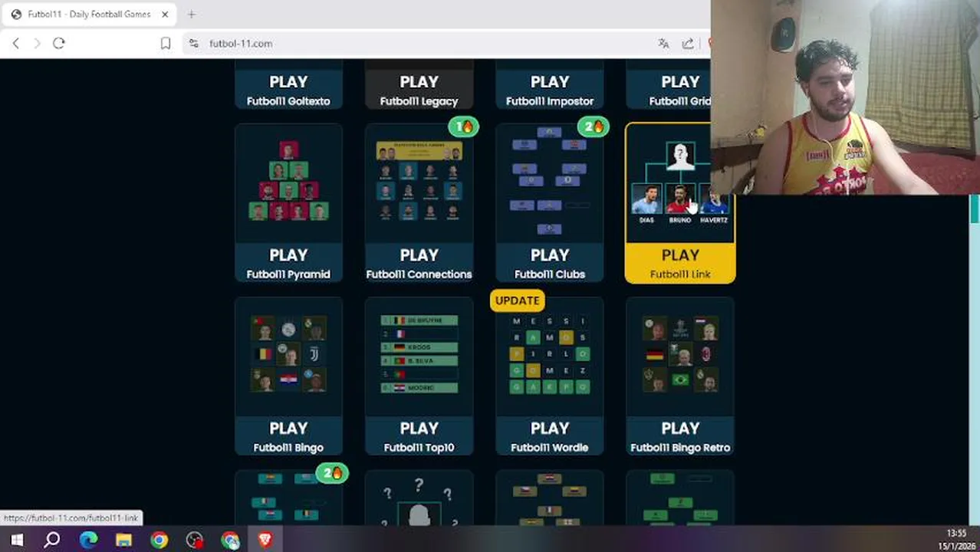Click the site settings icon before URL
Viewport: 980px width, 552px height.
point(193,44)
